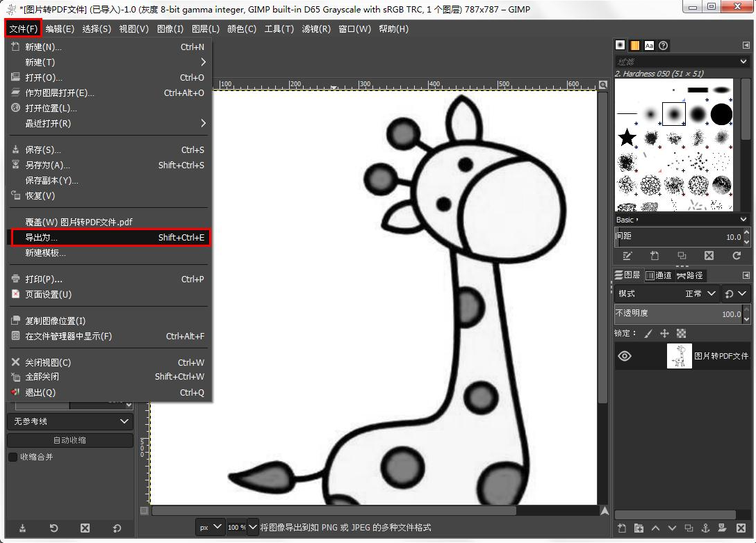756x543 pixels.
Task: Choose 覆盖(W) 图片转PDF文件.pdf entry
Action: pyautogui.click(x=109, y=222)
